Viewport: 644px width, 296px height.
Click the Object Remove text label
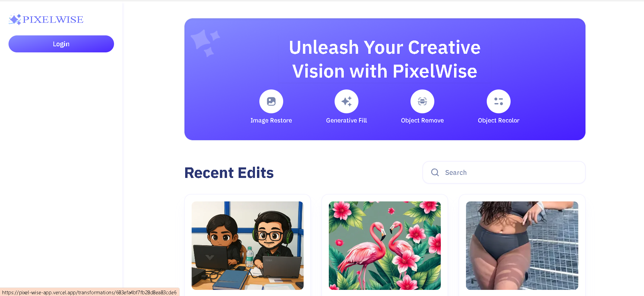pyautogui.click(x=422, y=120)
